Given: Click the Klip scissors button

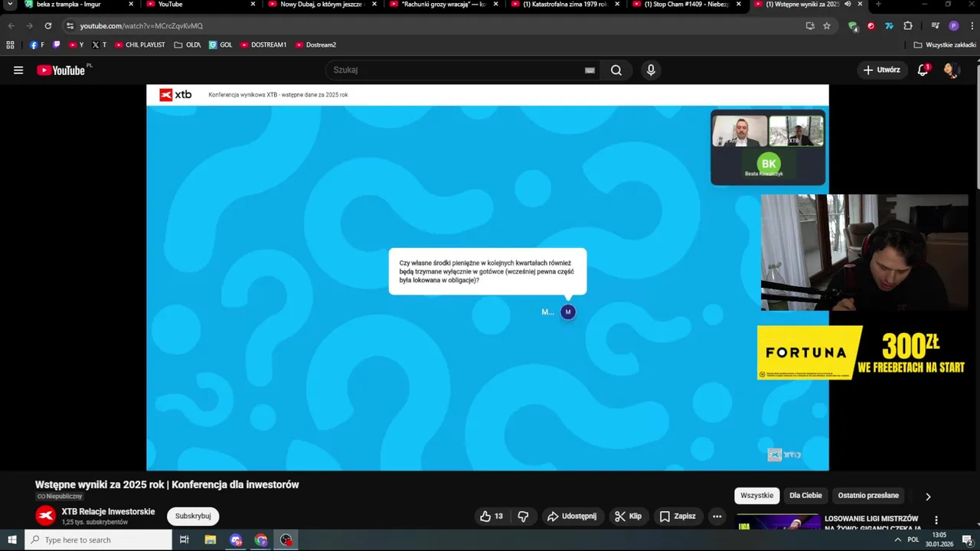Looking at the screenshot, I should 629,517.
